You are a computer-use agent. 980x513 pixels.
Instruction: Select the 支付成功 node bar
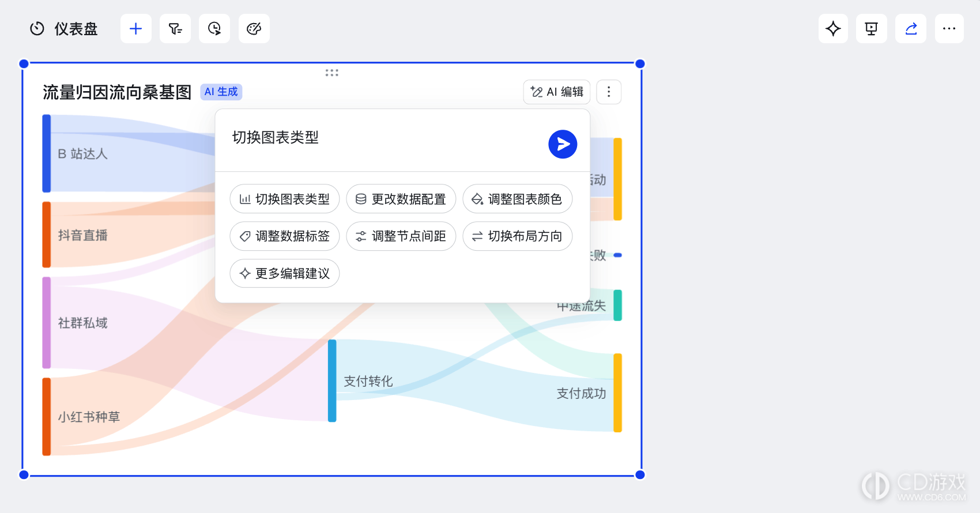coord(617,393)
